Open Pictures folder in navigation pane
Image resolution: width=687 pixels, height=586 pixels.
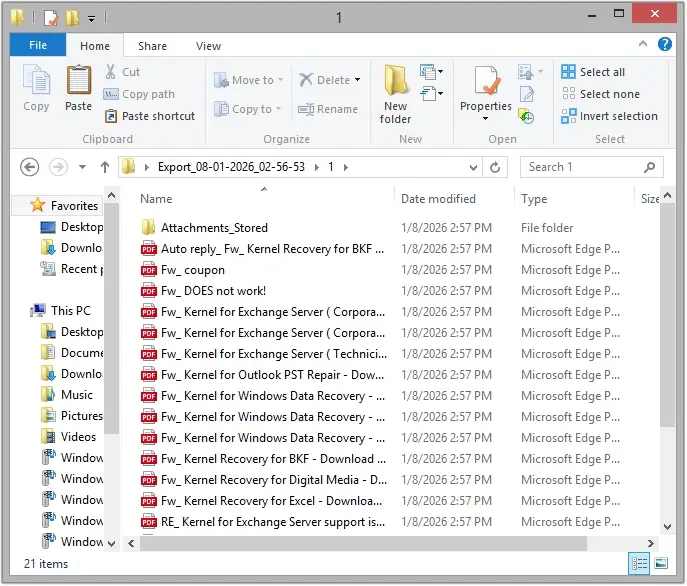point(72,416)
